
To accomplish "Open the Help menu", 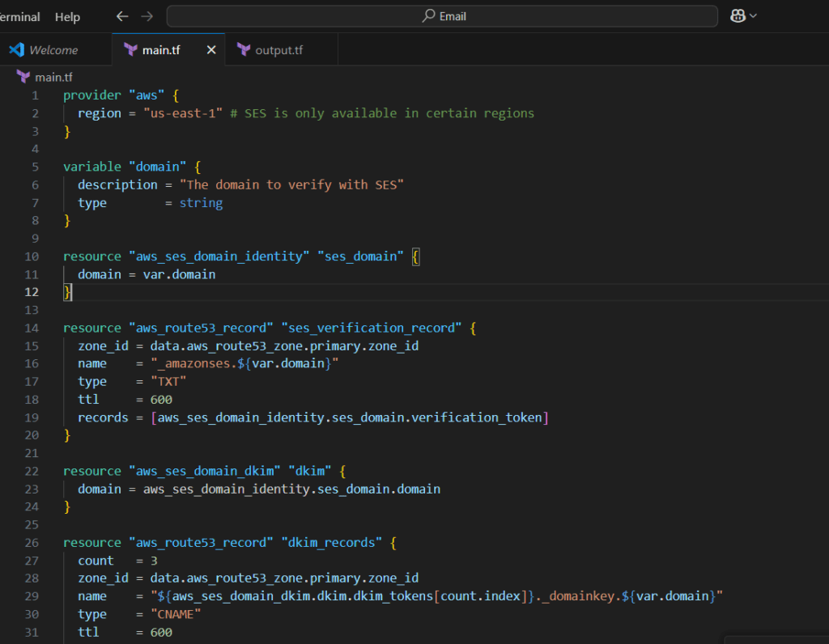I will click(67, 16).
